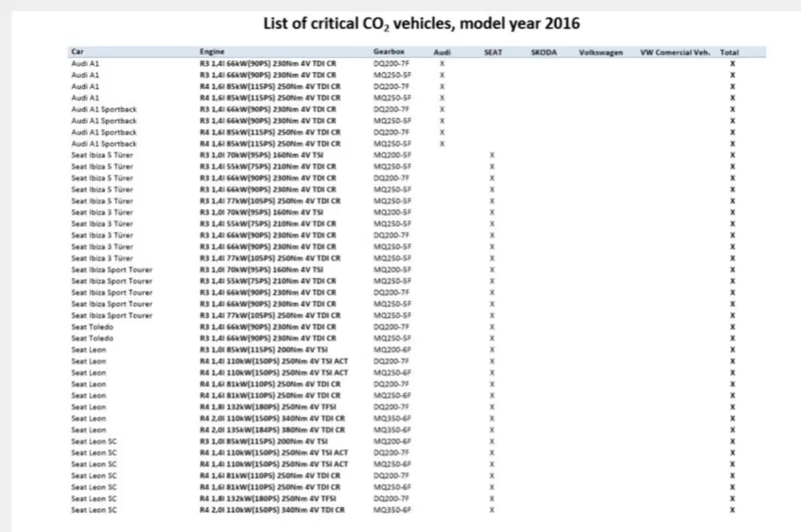This screenshot has height=532, width=801.
Task: Click the "Engine" column header
Action: click(x=212, y=52)
